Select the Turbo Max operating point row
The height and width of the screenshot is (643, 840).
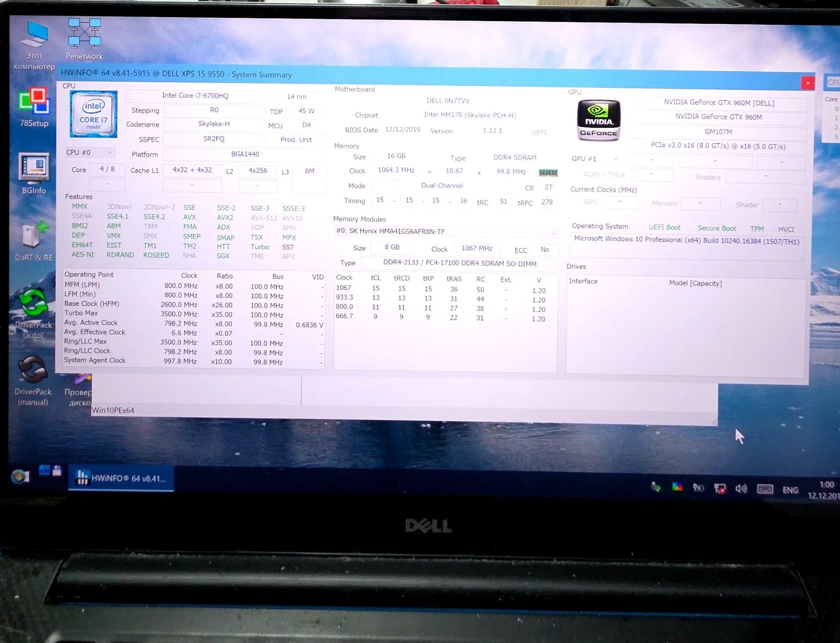pyautogui.click(x=193, y=314)
